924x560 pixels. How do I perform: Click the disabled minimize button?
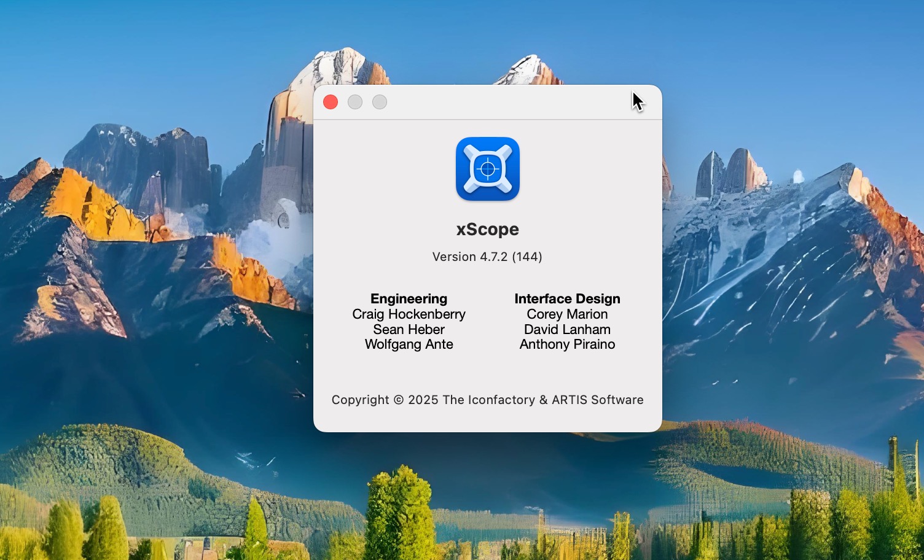coord(355,102)
